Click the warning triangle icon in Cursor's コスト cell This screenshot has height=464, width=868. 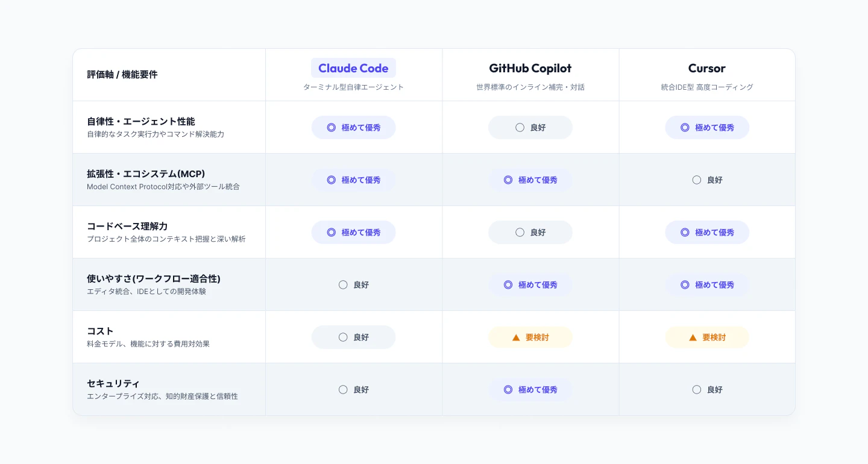coord(693,337)
